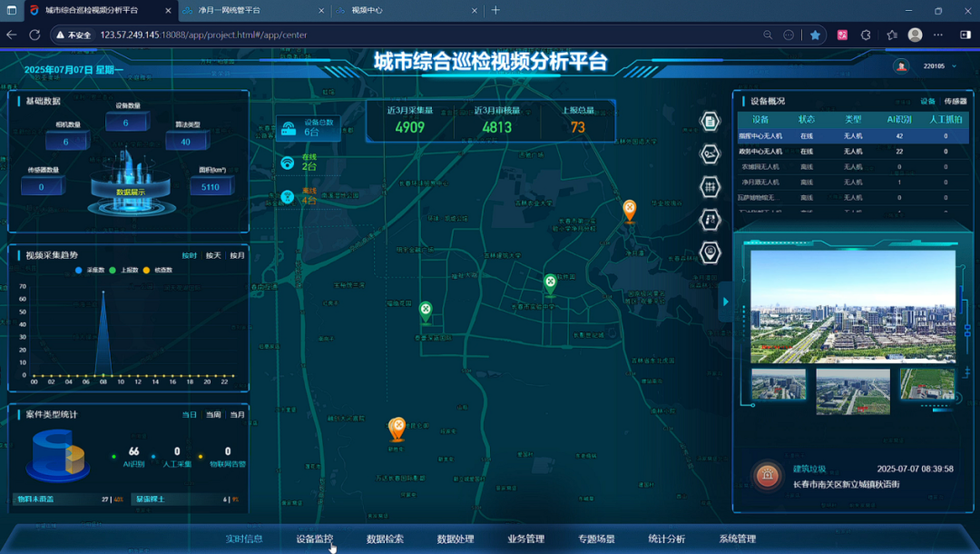
Task: Click the 物料未覆盖 progress bar
Action: tap(69, 499)
